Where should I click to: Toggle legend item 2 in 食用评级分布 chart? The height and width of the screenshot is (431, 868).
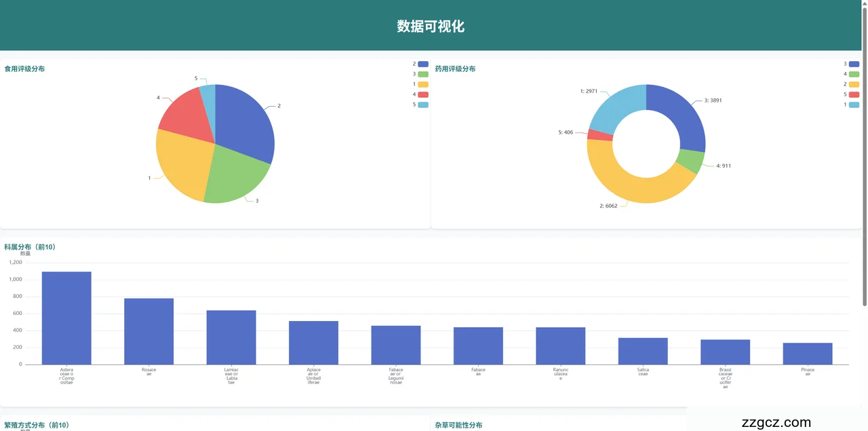point(422,64)
